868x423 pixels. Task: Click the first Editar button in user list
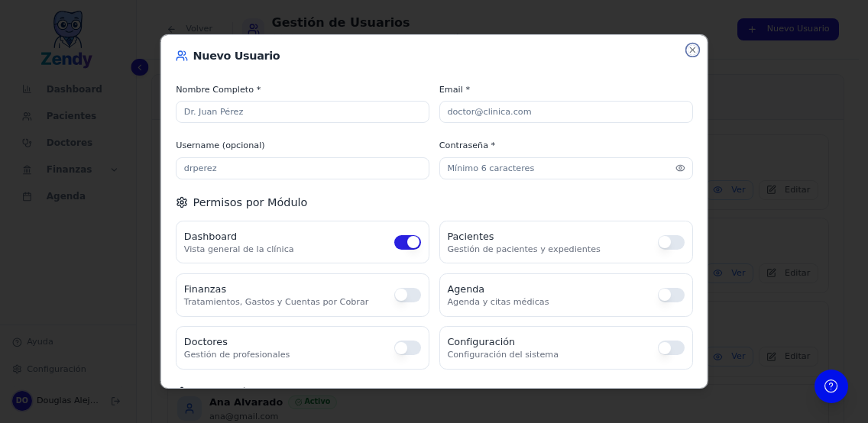[x=789, y=189]
